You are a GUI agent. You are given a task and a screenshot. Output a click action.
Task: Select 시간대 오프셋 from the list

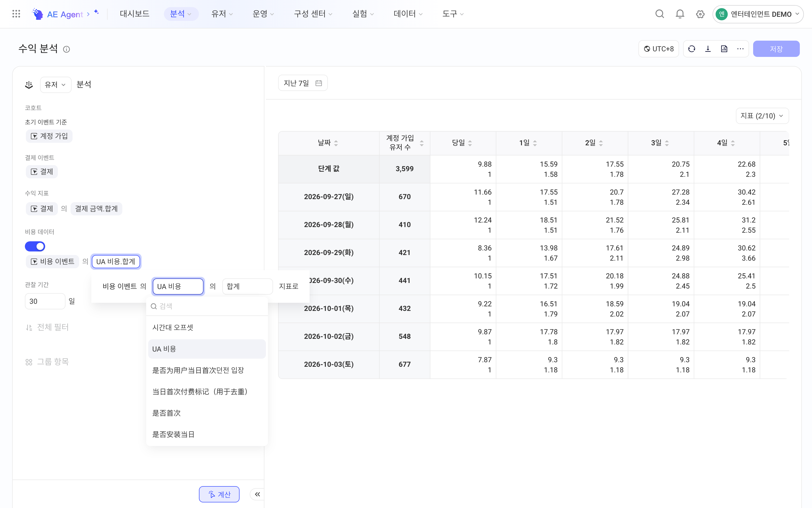[x=207, y=327]
